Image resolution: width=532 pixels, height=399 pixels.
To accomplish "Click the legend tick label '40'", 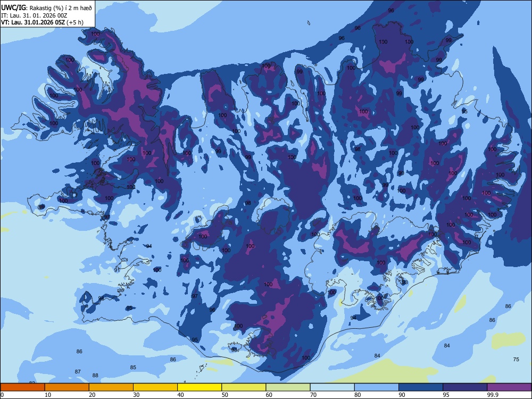I will point(180,395).
